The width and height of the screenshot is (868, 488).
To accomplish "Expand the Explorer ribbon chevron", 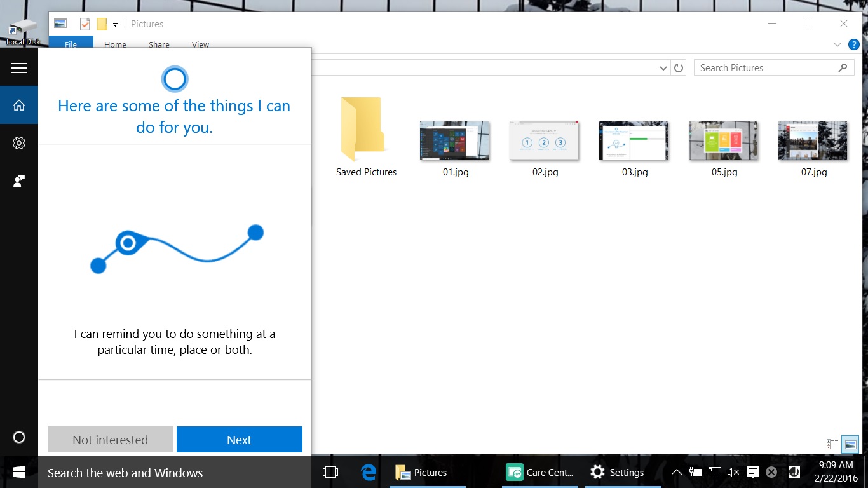I will (x=837, y=44).
